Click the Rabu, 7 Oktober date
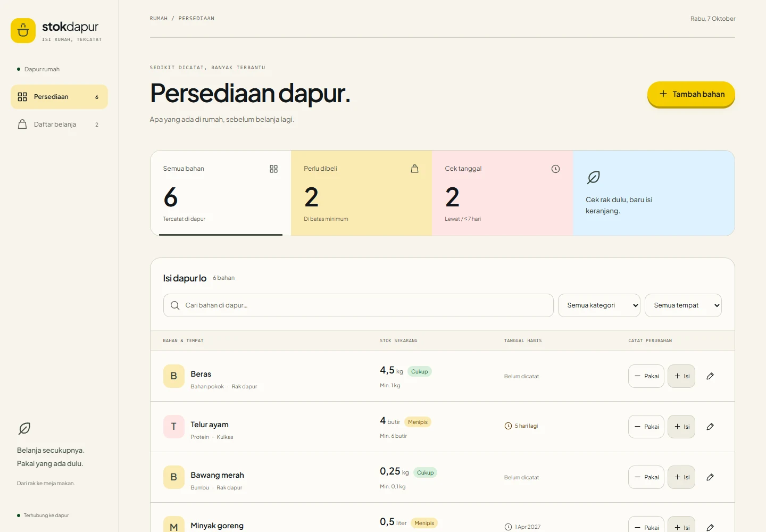The height and width of the screenshot is (532, 766). tap(713, 19)
